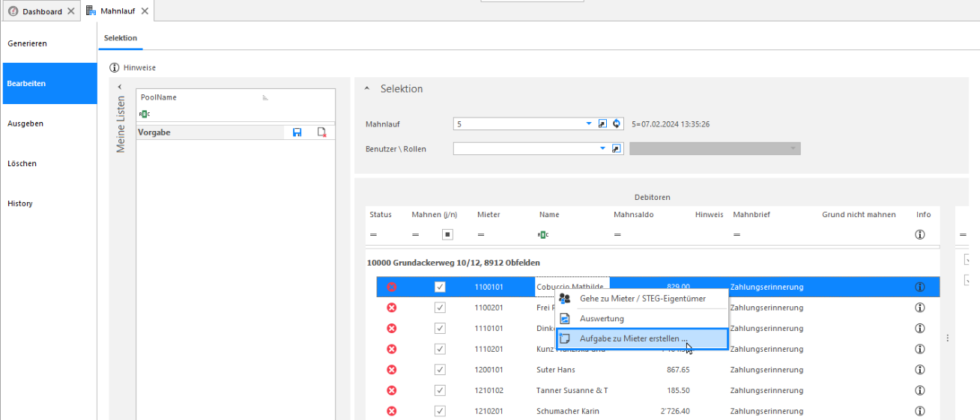Click the refresh icon next to Mahnlauf field
980x420 pixels.
(x=617, y=124)
